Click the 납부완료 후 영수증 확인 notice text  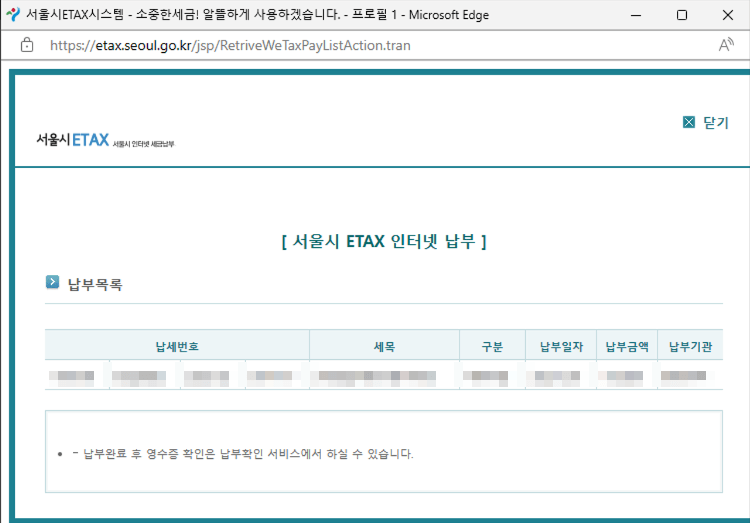pos(243,454)
